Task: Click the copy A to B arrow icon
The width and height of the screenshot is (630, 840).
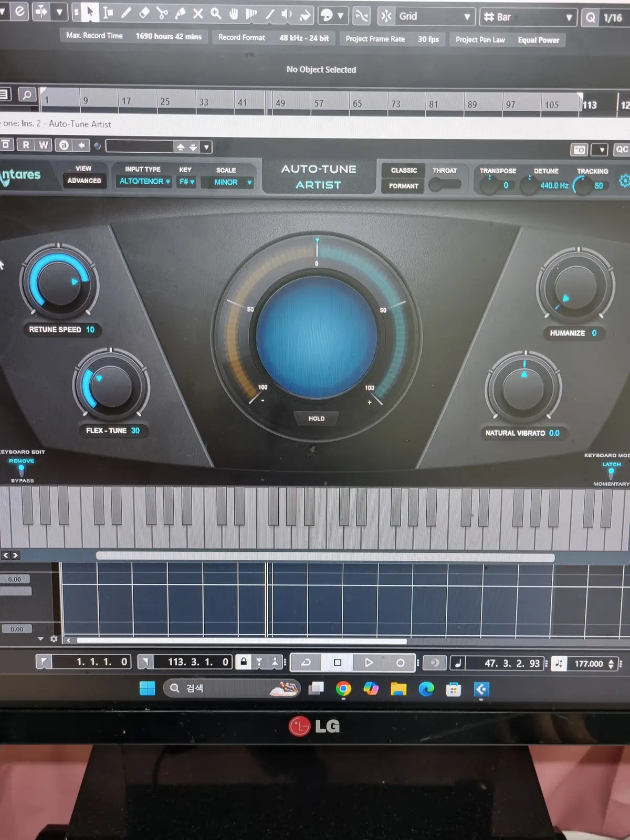Action: pos(81,145)
